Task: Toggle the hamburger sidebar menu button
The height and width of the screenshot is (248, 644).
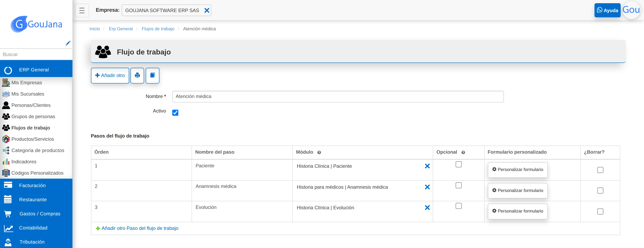Action: click(82, 10)
